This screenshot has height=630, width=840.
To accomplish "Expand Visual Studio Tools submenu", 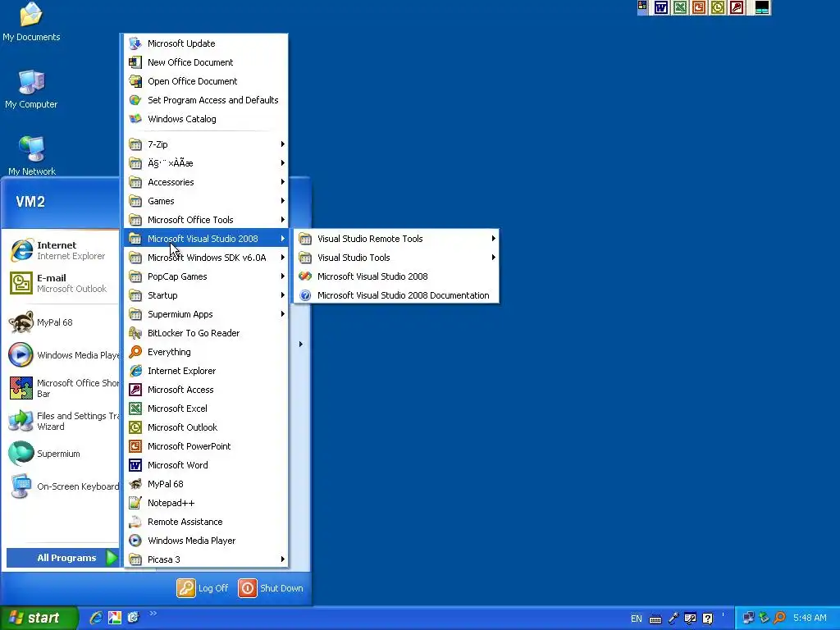I will click(x=396, y=258).
